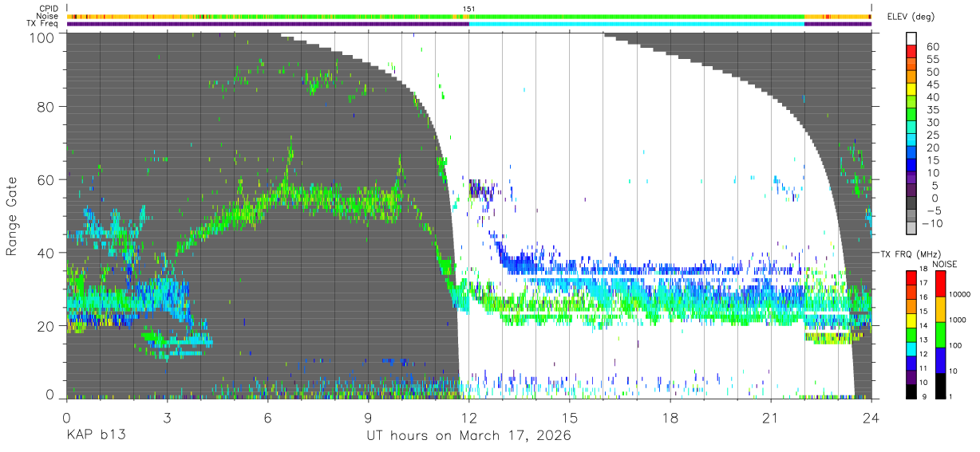Click the 'UT hours on March 17, 2026' label
Screen dimensions: 980x452
tap(468, 436)
